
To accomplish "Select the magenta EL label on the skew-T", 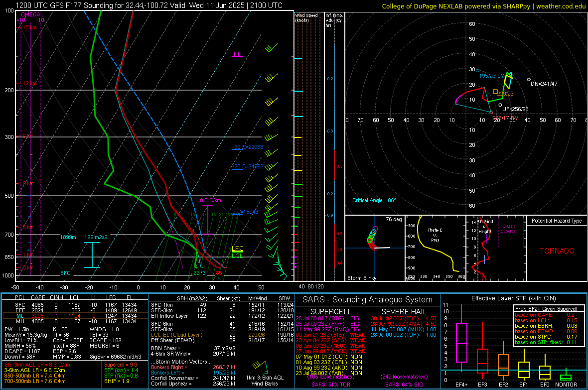I will 237,54.
